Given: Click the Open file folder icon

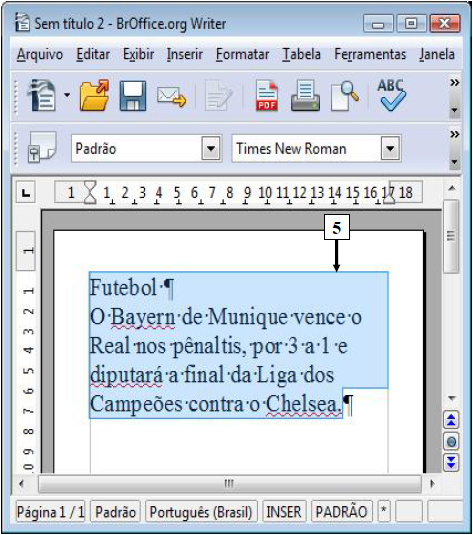Looking at the screenshot, I should click(94, 95).
